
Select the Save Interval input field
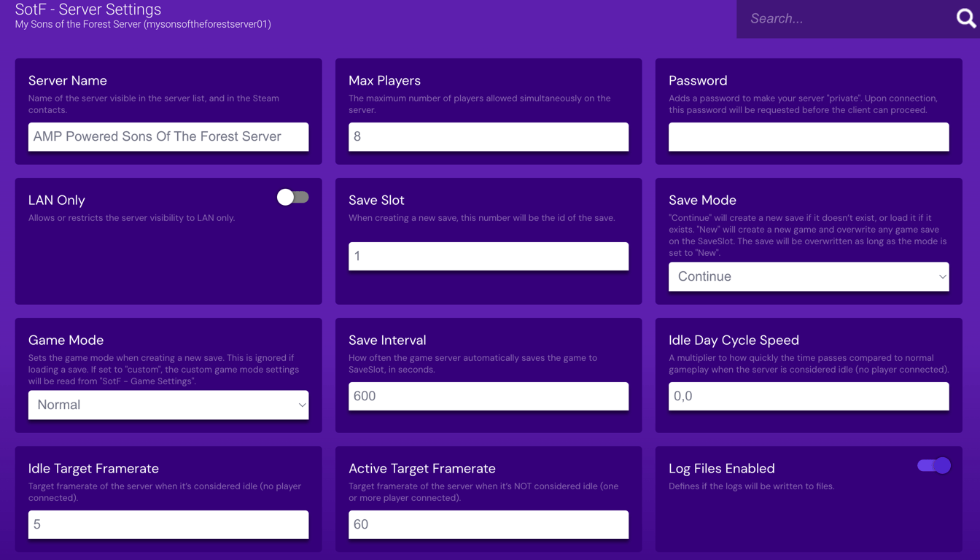coord(489,396)
